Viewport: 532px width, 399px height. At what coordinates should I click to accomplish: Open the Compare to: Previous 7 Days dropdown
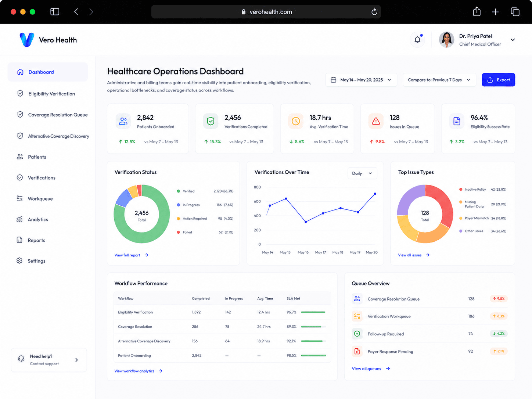click(439, 80)
